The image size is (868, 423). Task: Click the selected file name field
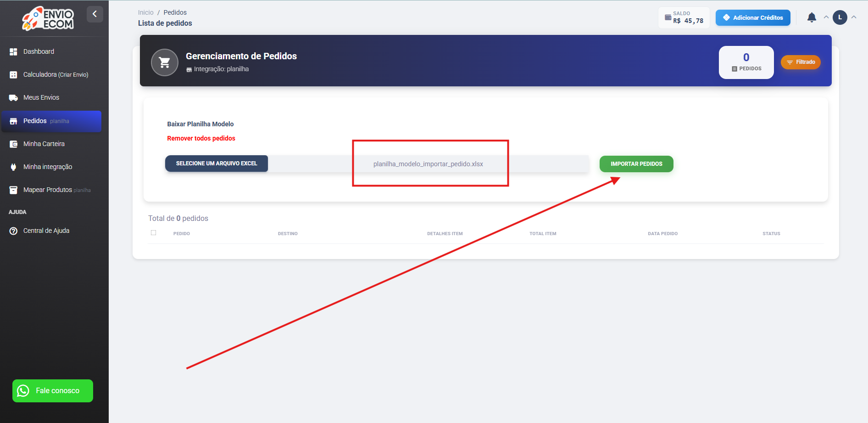(x=428, y=164)
